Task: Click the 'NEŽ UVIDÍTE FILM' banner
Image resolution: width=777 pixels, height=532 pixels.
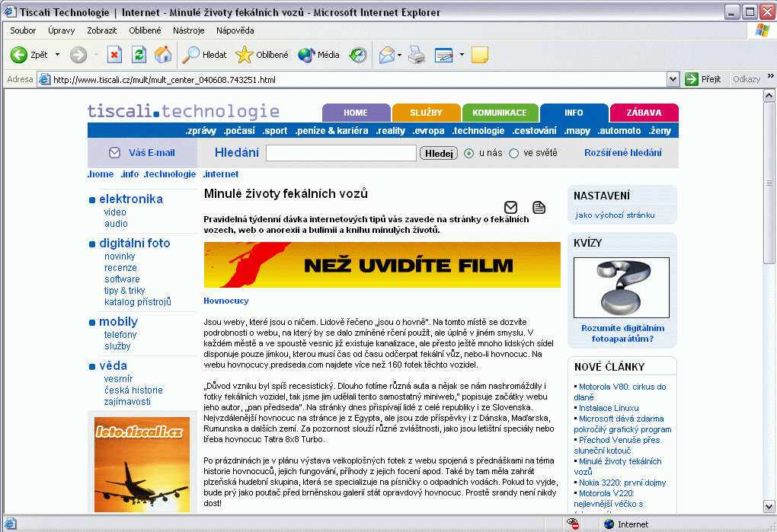Action: [x=382, y=266]
